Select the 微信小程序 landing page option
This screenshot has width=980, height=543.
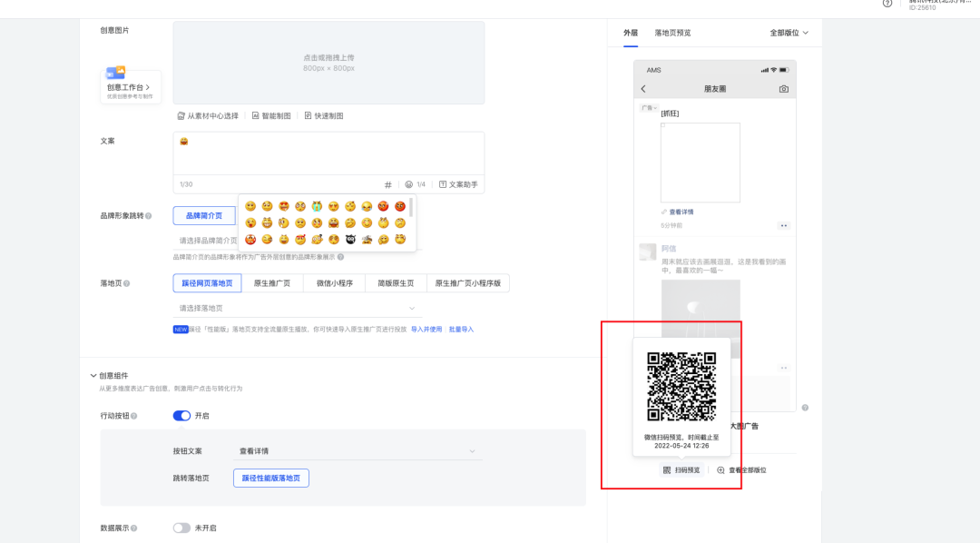334,283
